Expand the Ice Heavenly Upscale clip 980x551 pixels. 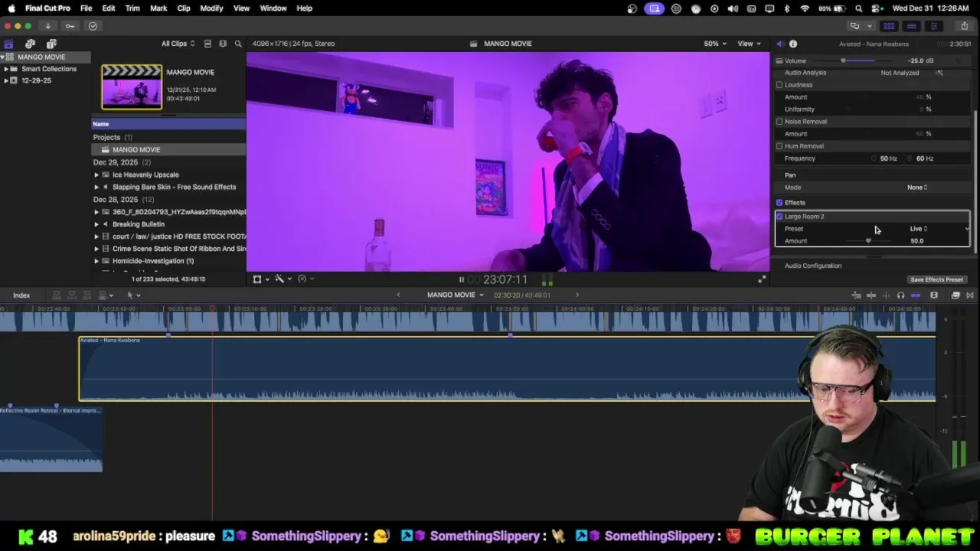(x=96, y=174)
